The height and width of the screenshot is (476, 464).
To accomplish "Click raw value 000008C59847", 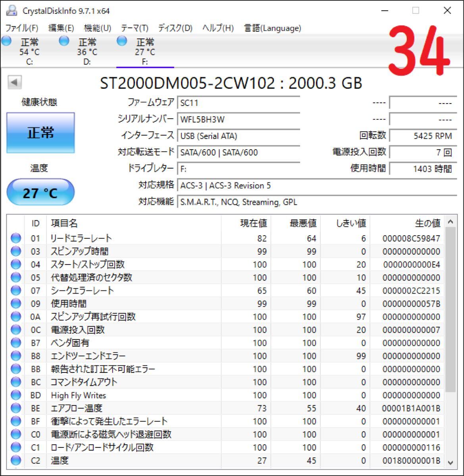I will [x=411, y=238].
